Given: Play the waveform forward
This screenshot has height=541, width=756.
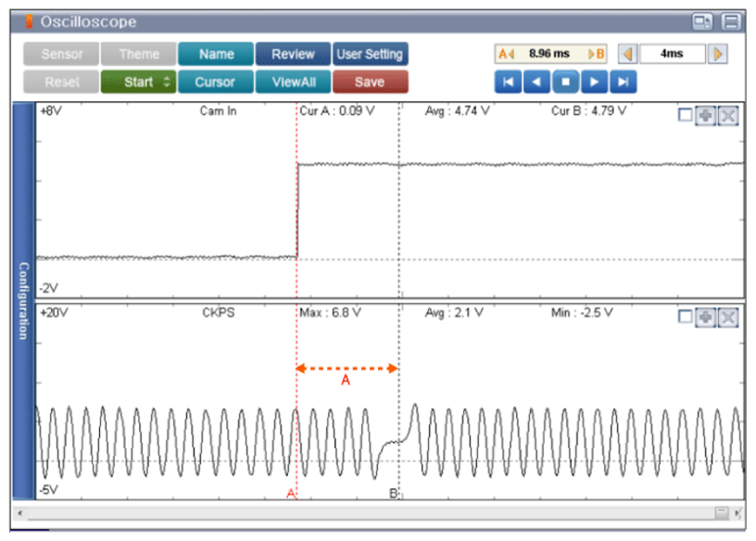Looking at the screenshot, I should pos(595,82).
